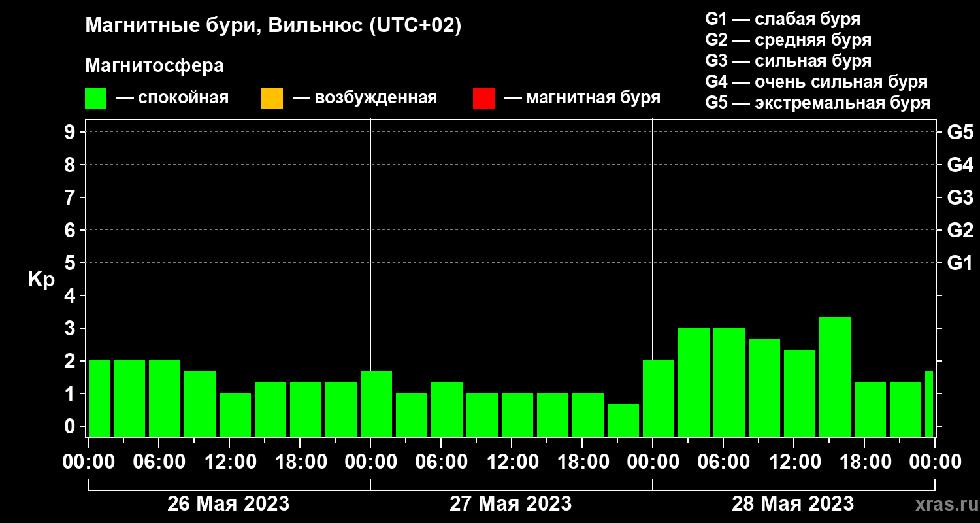Click the 28 May bar starting at 06:00
The height and width of the screenshot is (523, 980).
729,382
